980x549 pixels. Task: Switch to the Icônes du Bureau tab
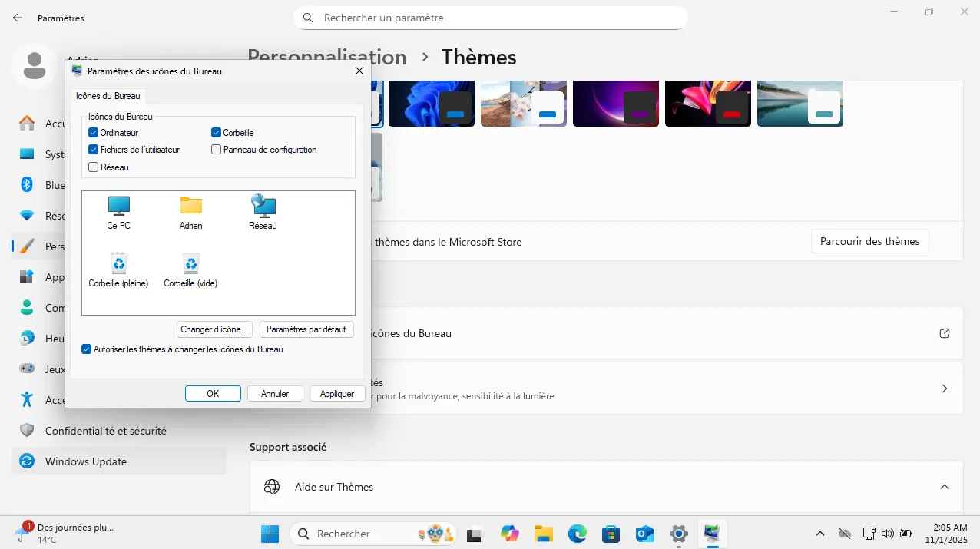pos(108,96)
